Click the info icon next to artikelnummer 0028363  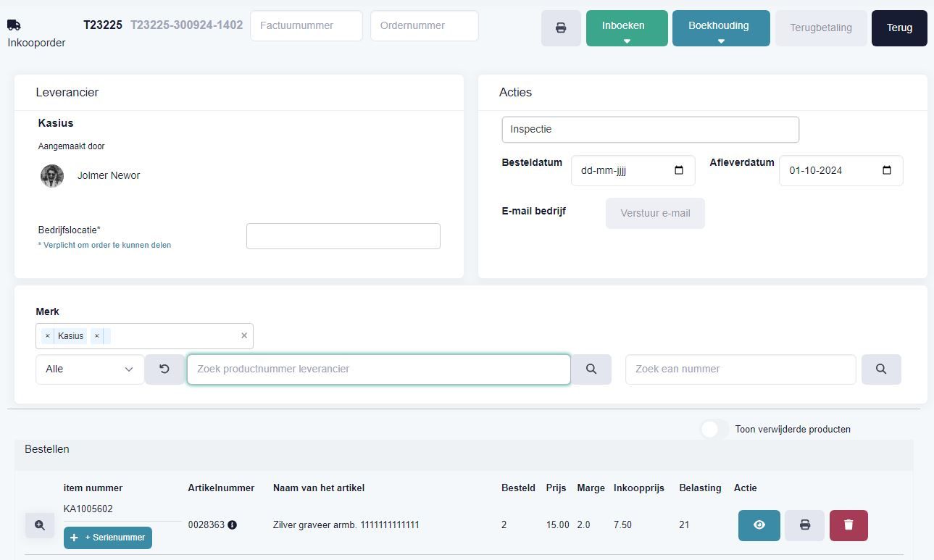[232, 525]
